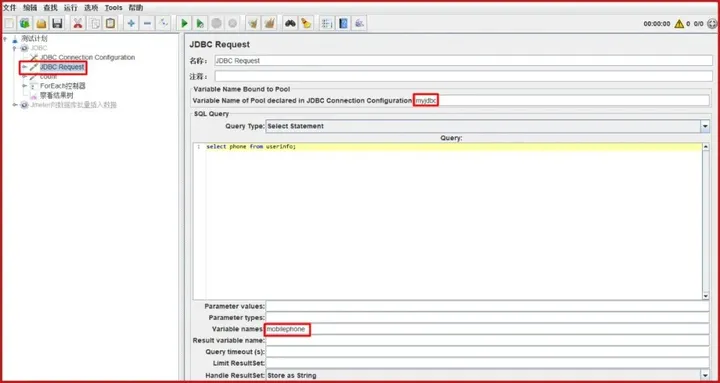
Task: Toggle the expander beside JDBC Request
Action: (x=24, y=67)
